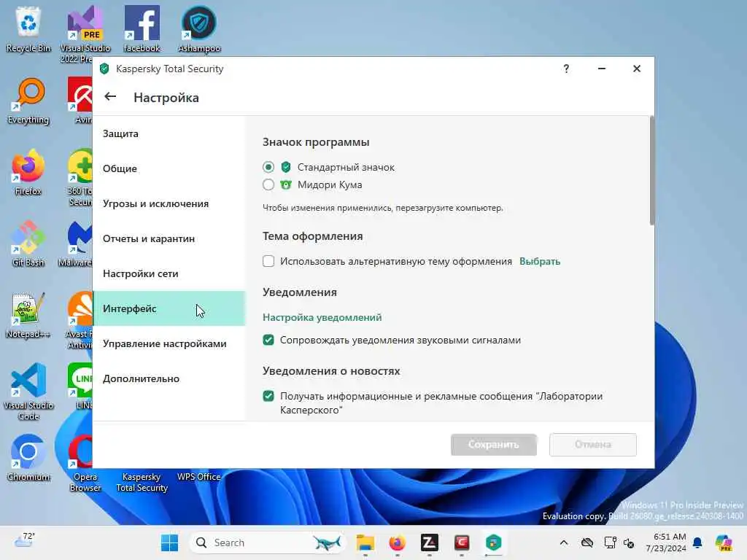Click the settings pane vertical scrollbar
The image size is (747, 560).
pos(651,171)
